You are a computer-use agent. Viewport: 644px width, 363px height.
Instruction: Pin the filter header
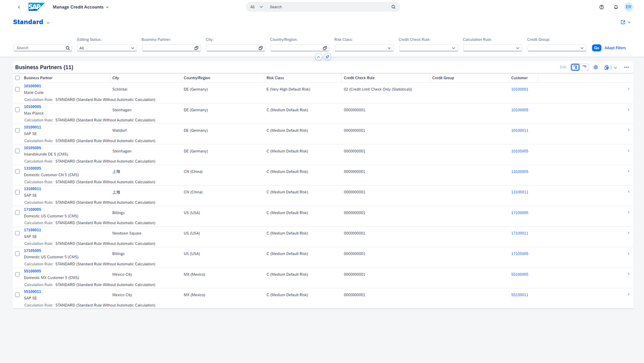[327, 57]
